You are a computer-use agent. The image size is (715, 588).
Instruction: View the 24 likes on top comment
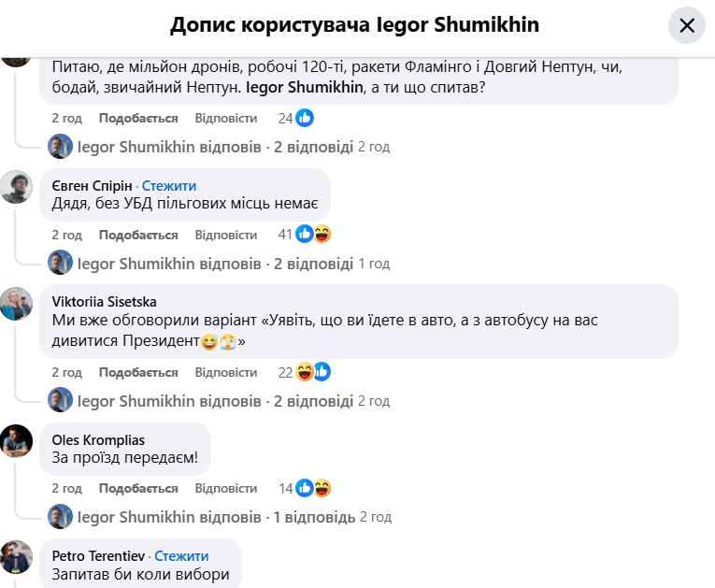[296, 118]
